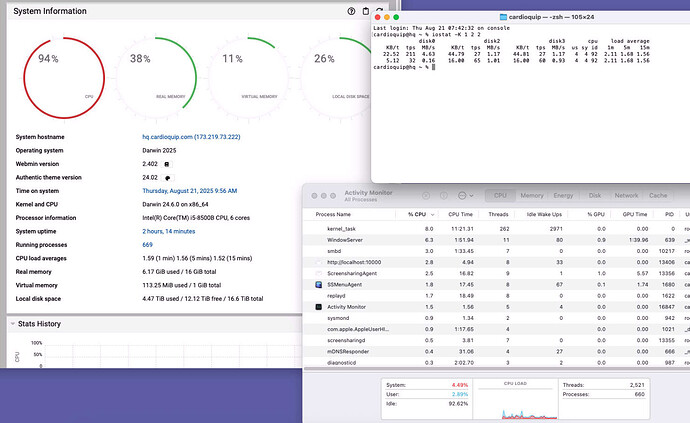The height and width of the screenshot is (423, 690).
Task: Select smbd process row
Action: point(496,251)
